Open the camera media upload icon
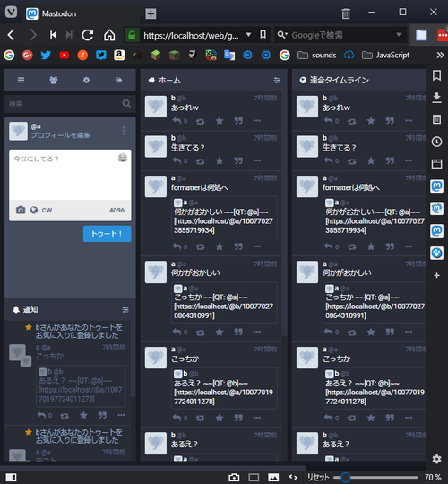This screenshot has height=484, width=448. (x=21, y=211)
